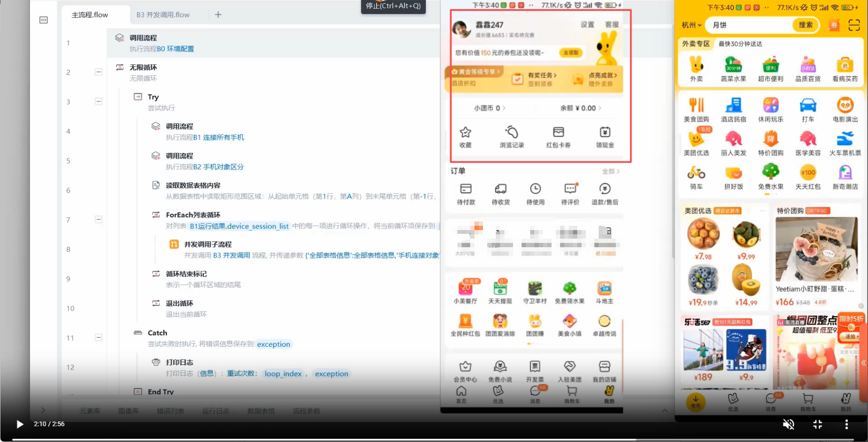Unmute the video sound
The width and height of the screenshot is (868, 442).
[x=789, y=424]
